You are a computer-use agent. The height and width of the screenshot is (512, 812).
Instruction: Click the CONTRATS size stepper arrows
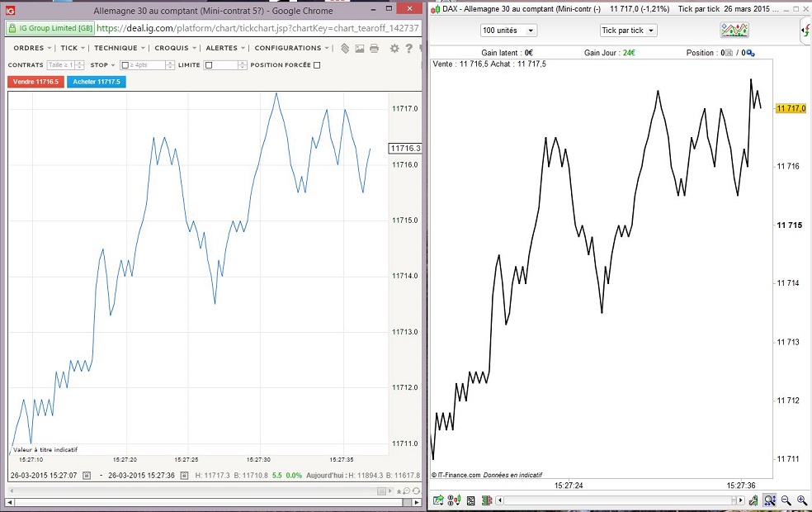(x=80, y=64)
